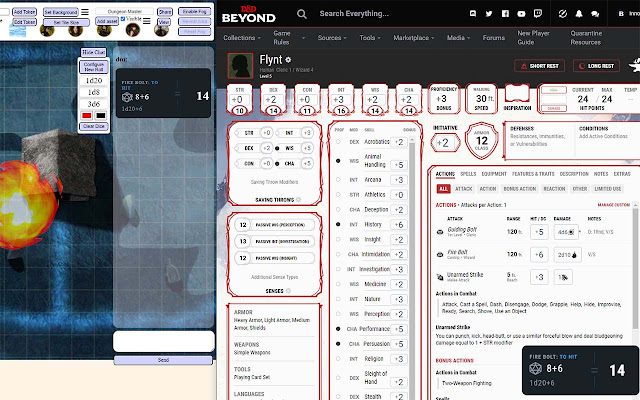Toggle the Visible checkbox
This screenshot has width=640, height=400.
click(123, 19)
